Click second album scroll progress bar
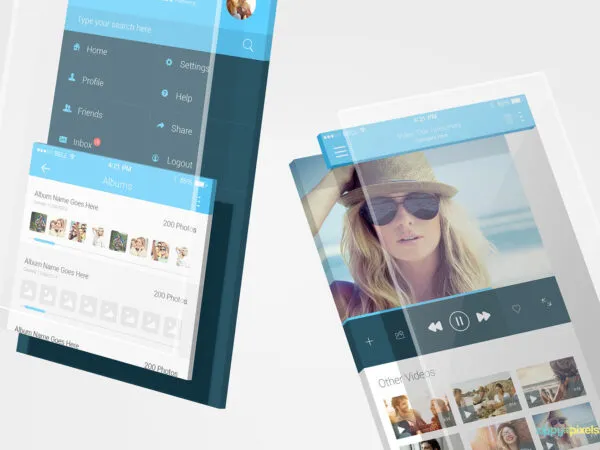 (x=35, y=309)
